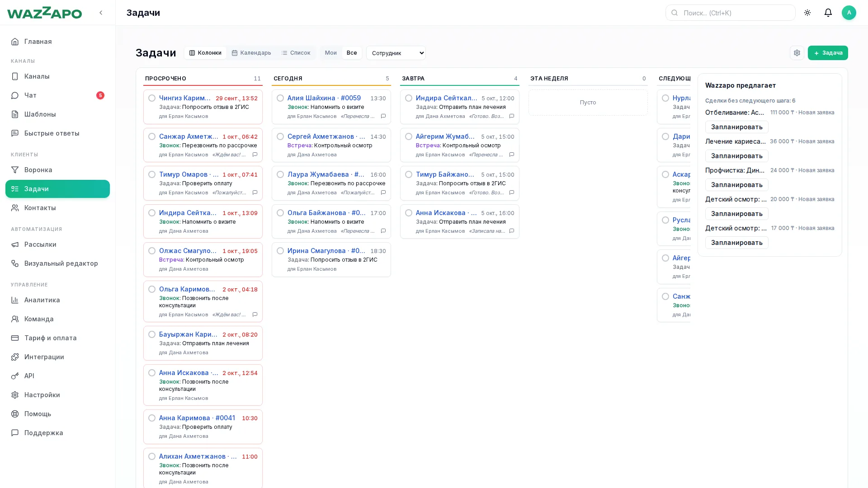Collapse sidebar with chevron arrow
This screenshot has height=488, width=868.
click(x=101, y=13)
